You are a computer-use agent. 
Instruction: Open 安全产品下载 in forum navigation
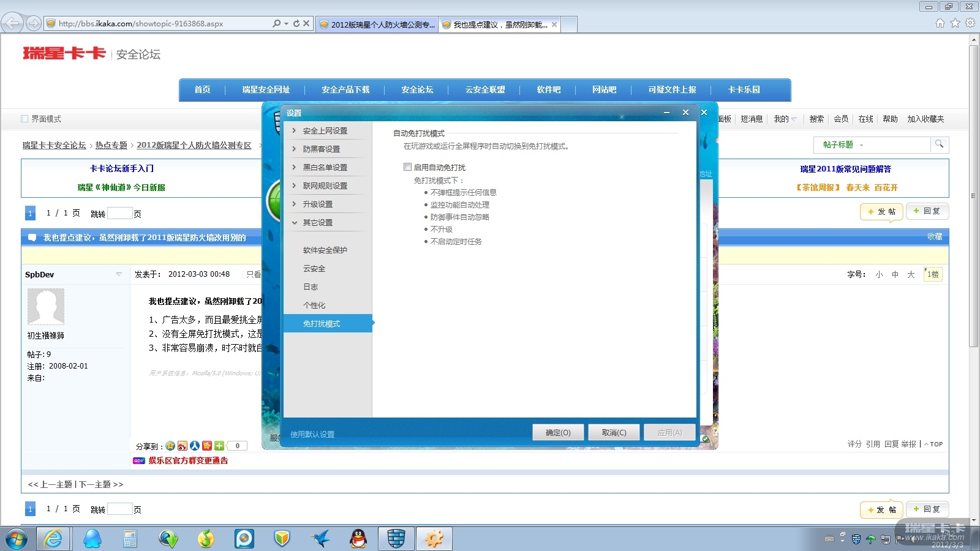[345, 89]
